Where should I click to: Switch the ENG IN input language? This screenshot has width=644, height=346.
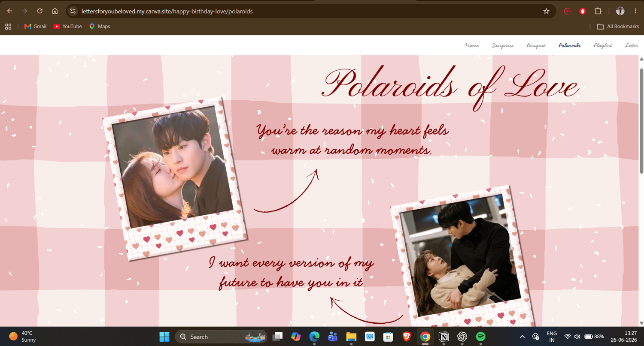[x=552, y=337]
